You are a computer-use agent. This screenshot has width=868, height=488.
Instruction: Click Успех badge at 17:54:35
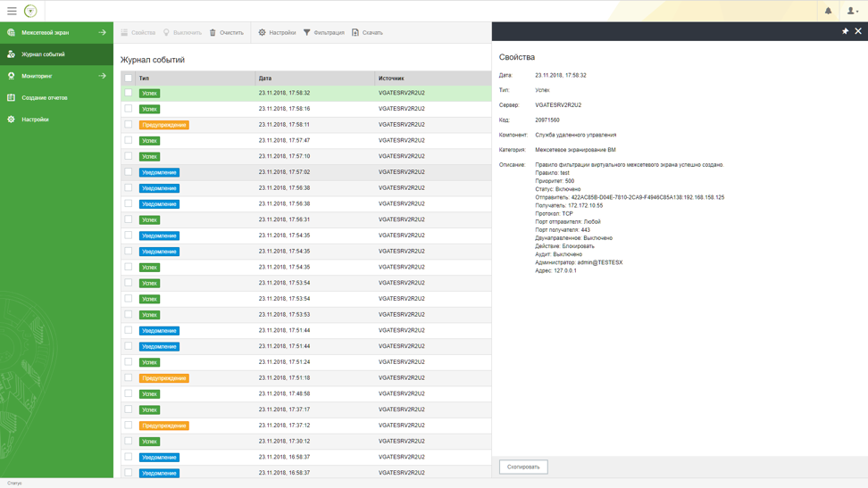pyautogui.click(x=149, y=268)
